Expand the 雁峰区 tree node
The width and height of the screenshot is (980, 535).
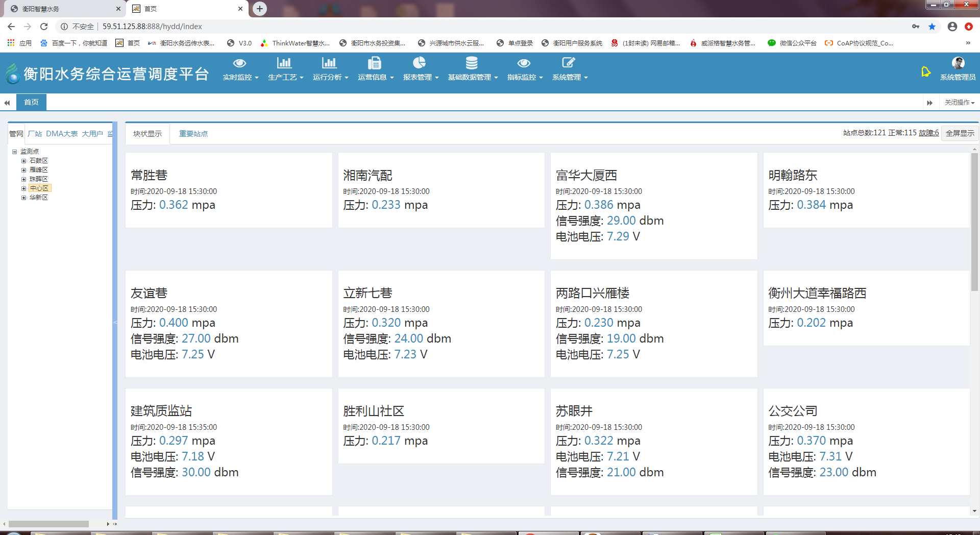click(23, 170)
